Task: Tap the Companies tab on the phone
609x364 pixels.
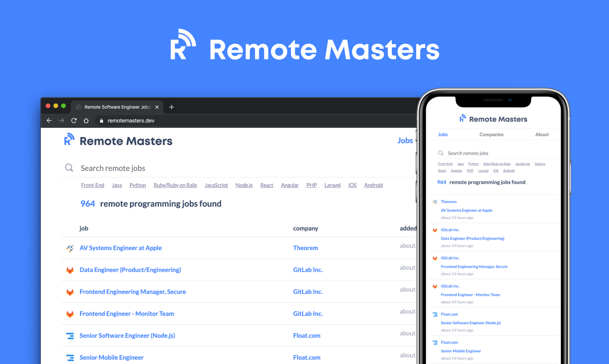Action: point(492,135)
